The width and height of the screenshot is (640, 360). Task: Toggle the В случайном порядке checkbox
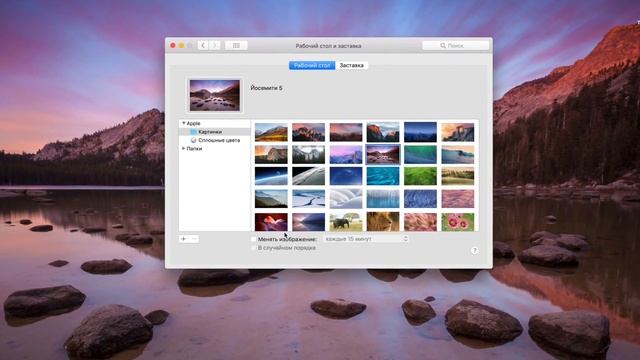(253, 248)
